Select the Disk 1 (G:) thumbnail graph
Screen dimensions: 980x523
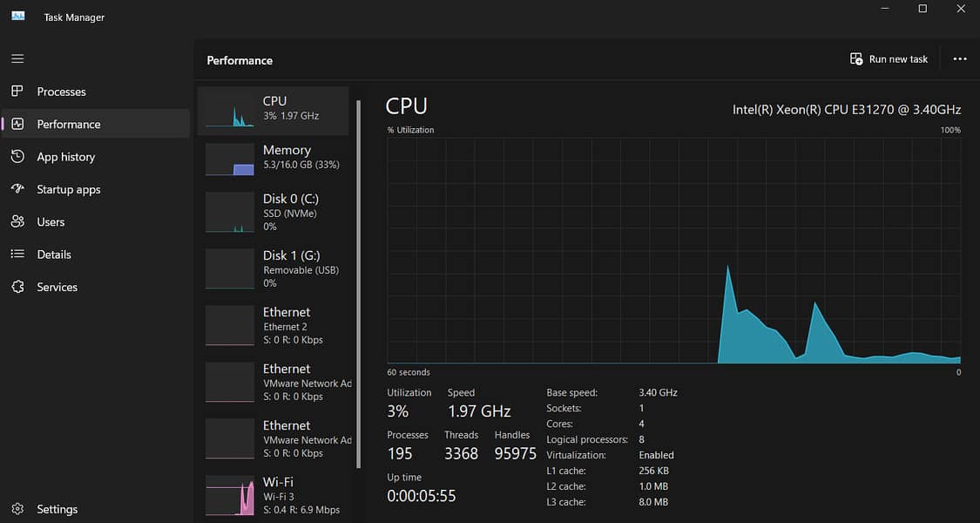tap(230, 269)
